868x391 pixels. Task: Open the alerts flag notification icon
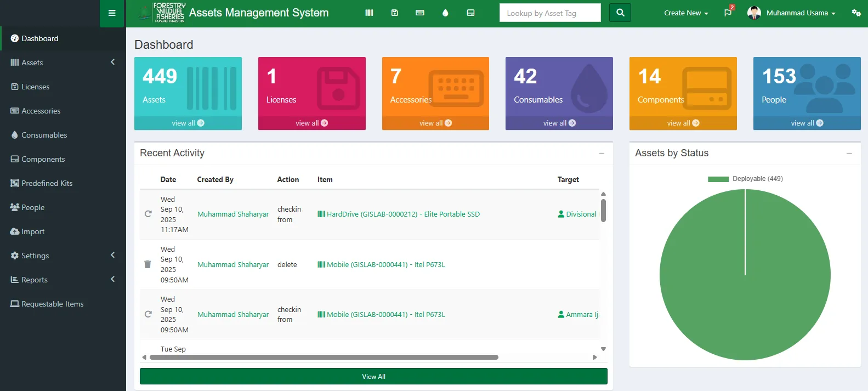(728, 13)
